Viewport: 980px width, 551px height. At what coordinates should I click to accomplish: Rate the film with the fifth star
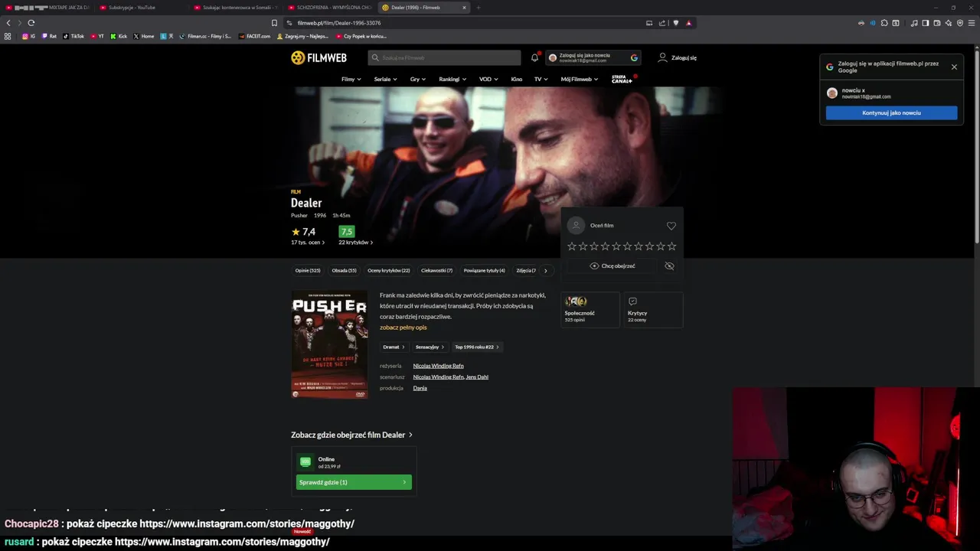pos(616,246)
